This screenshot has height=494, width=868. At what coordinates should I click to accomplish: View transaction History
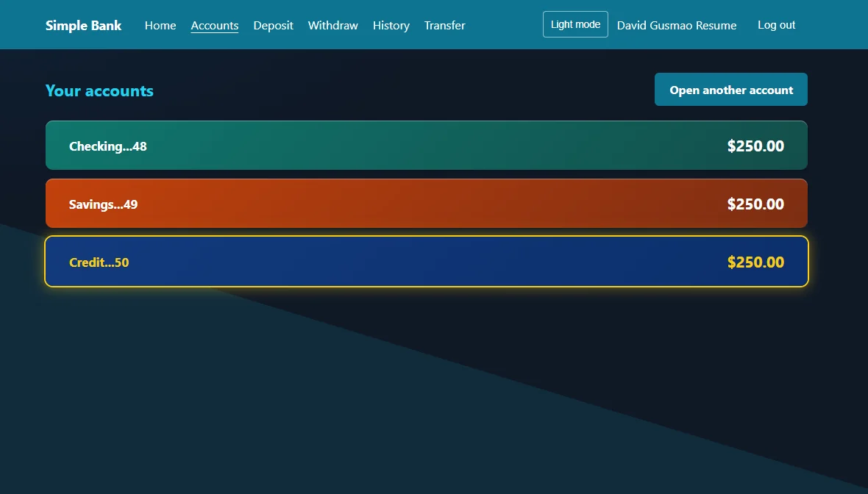(x=391, y=26)
